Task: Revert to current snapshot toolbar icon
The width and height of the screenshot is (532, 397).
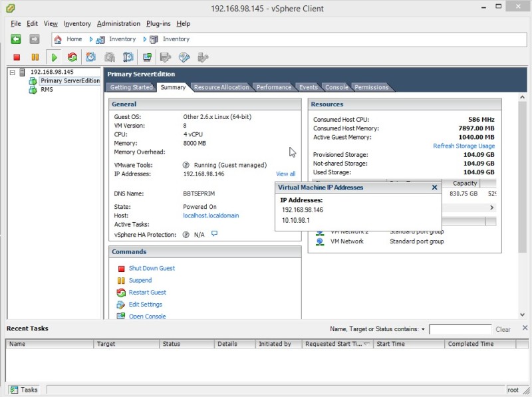Action: click(109, 58)
